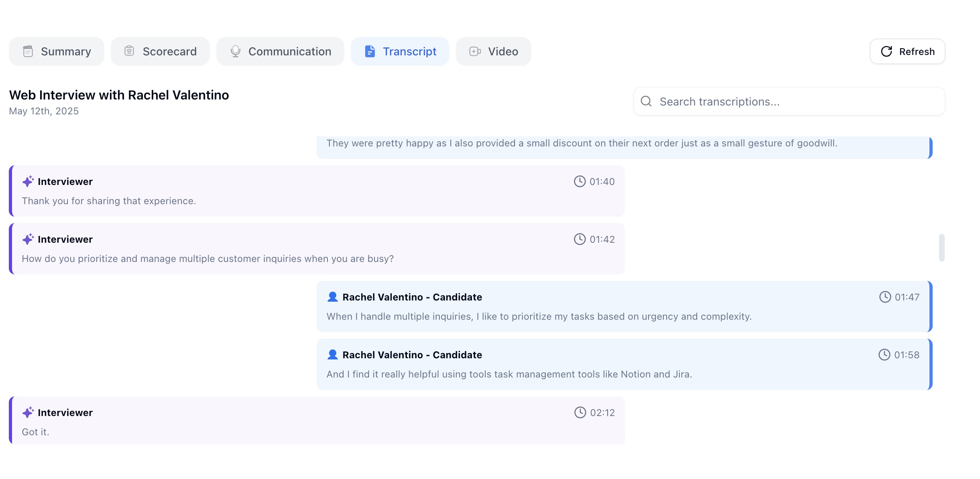The image size is (980, 479).
Task: Select the Transcript tab
Action: tap(400, 51)
